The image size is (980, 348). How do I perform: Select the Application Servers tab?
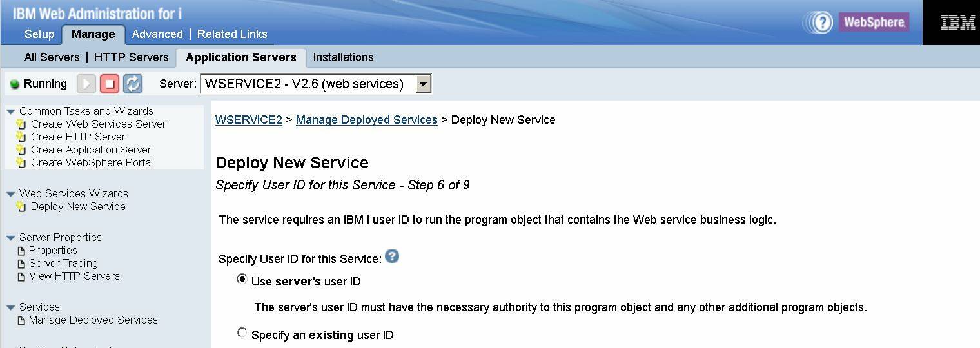pos(241,57)
